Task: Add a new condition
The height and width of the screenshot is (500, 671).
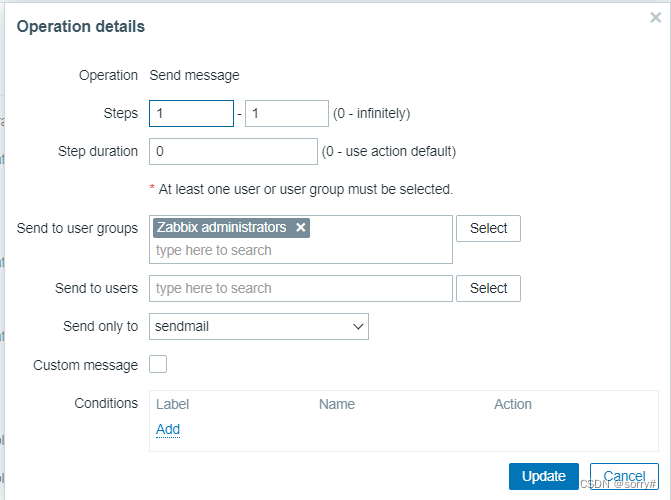Action: pos(168,429)
